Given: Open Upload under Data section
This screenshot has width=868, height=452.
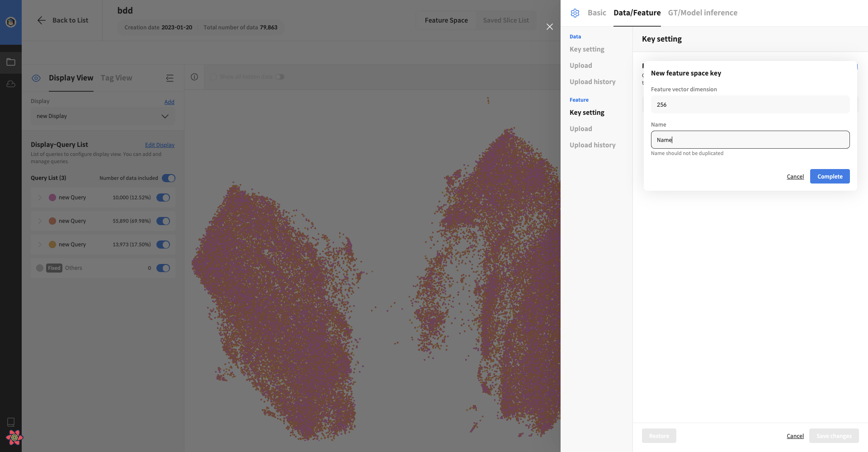Looking at the screenshot, I should pyautogui.click(x=581, y=66).
